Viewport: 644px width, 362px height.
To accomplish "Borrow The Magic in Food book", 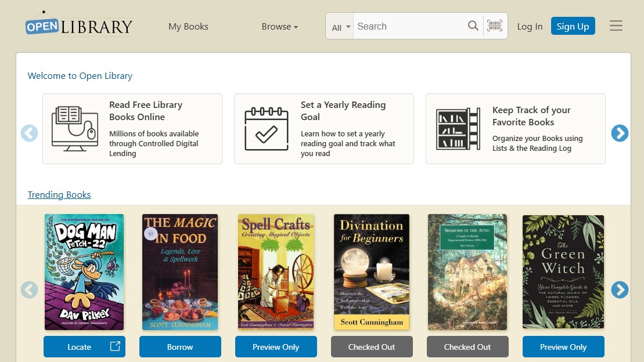I will pyautogui.click(x=180, y=346).
